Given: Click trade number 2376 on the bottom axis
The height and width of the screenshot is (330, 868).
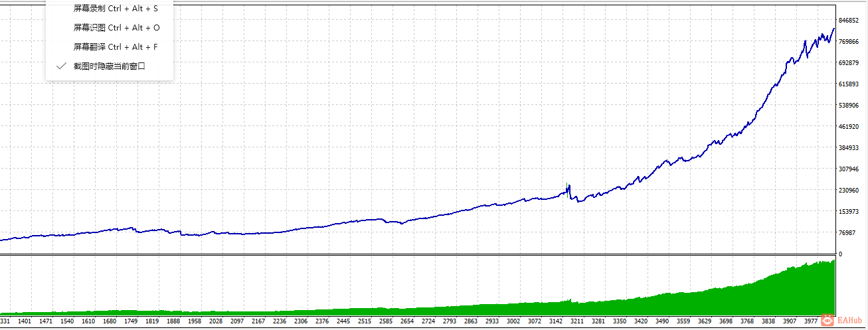Looking at the screenshot, I should click(x=322, y=321).
